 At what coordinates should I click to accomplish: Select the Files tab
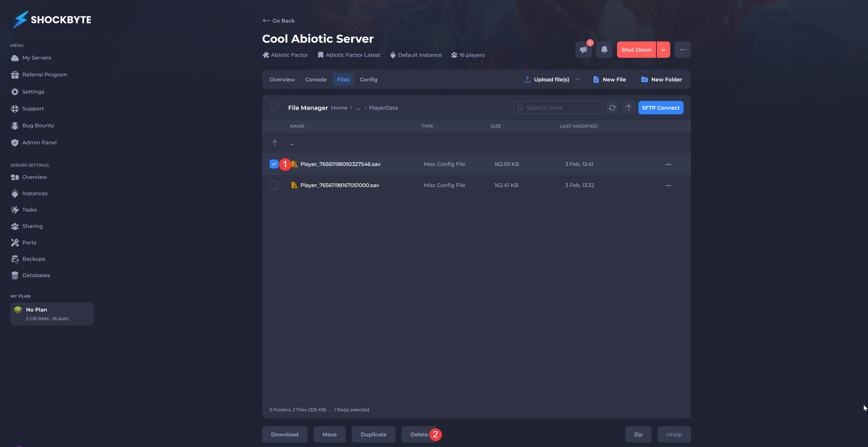343,79
